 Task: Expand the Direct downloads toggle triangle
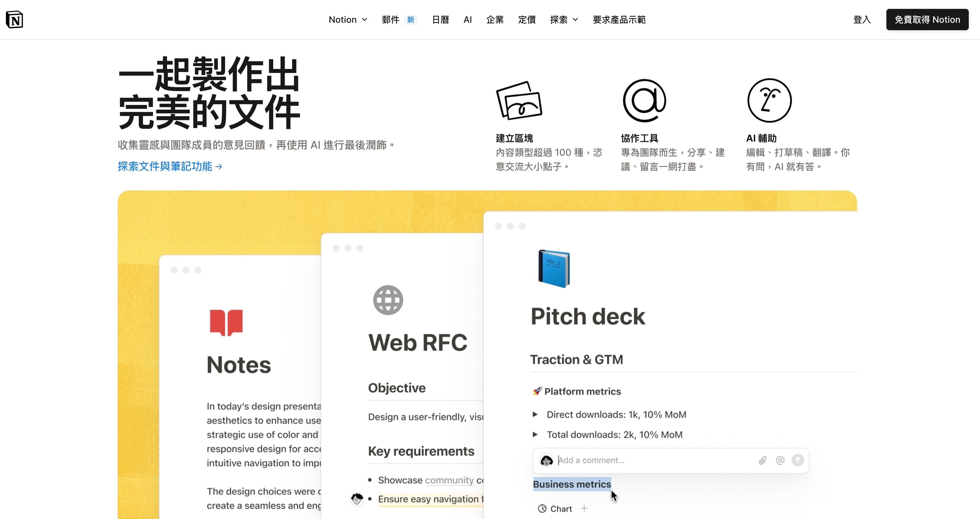pos(535,414)
